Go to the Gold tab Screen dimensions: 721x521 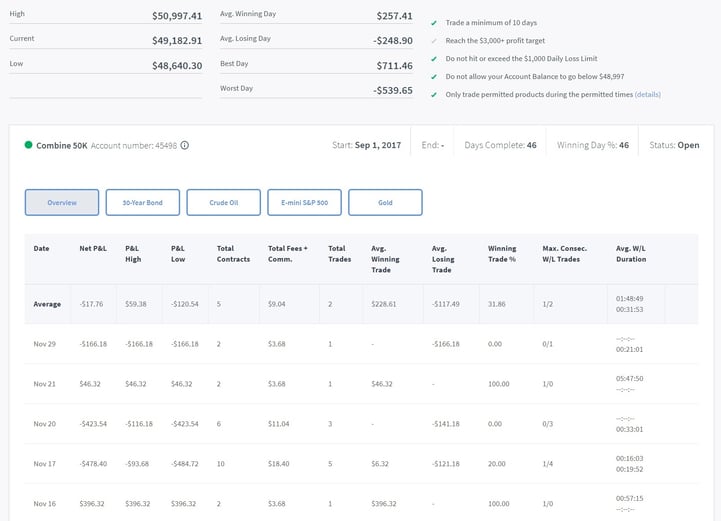[385, 202]
